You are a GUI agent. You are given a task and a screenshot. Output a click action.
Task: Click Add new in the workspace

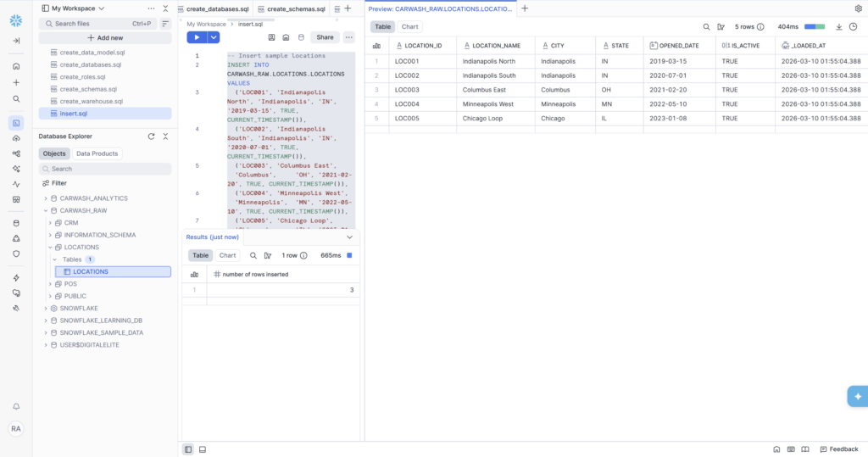(x=105, y=38)
